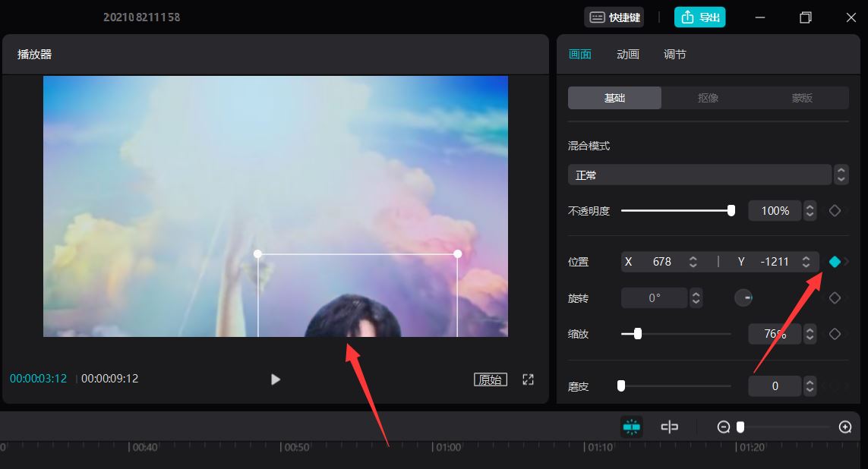Click the position X value field

click(x=661, y=262)
